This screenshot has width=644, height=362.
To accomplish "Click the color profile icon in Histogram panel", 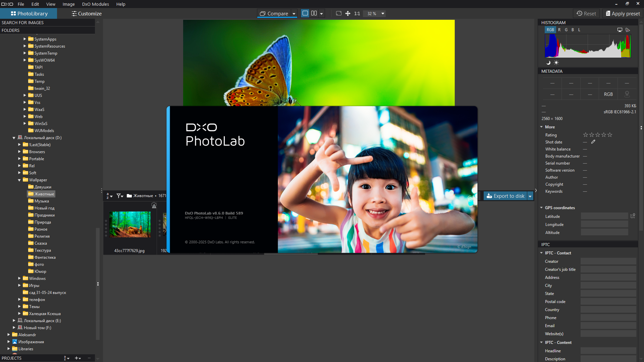I will (x=628, y=30).
